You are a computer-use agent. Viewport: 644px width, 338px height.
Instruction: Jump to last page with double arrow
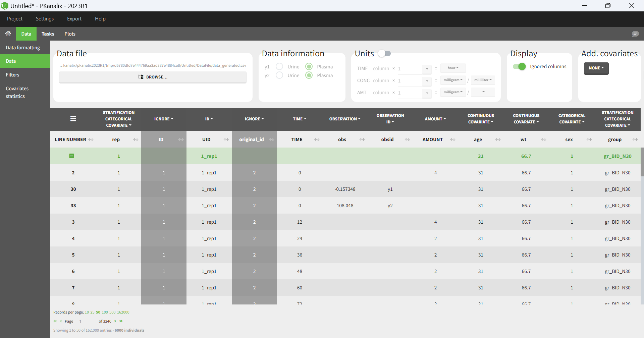[x=121, y=321]
